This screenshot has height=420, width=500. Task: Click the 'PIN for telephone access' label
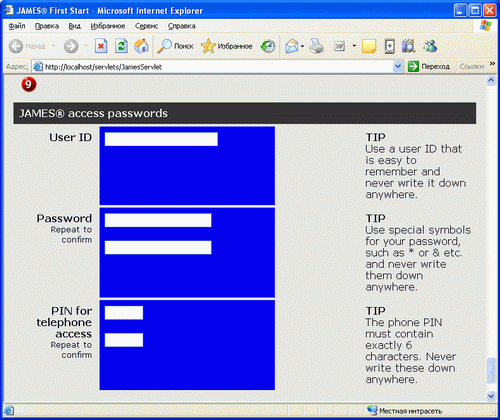click(64, 322)
